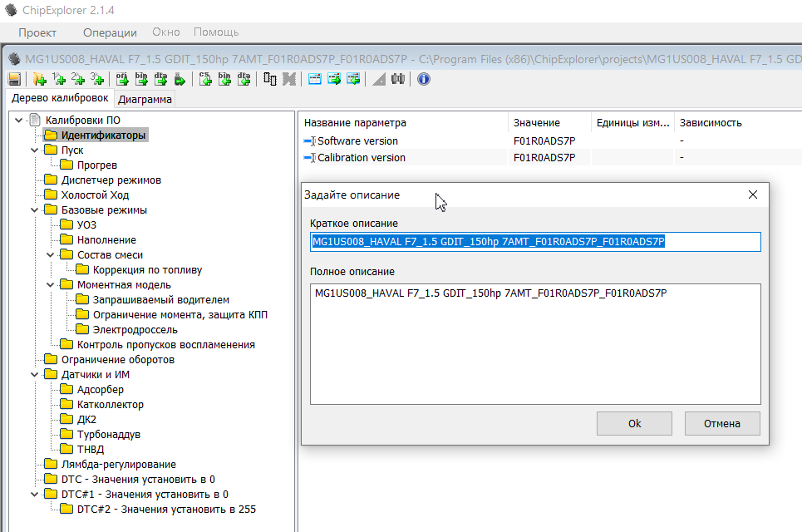This screenshot has height=532, width=802.
Task: Click the 'CS' import toolbar icon
Action: [x=204, y=79]
